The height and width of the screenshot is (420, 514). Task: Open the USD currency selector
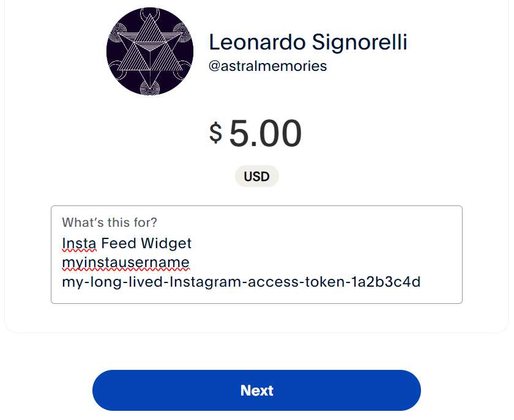256,177
